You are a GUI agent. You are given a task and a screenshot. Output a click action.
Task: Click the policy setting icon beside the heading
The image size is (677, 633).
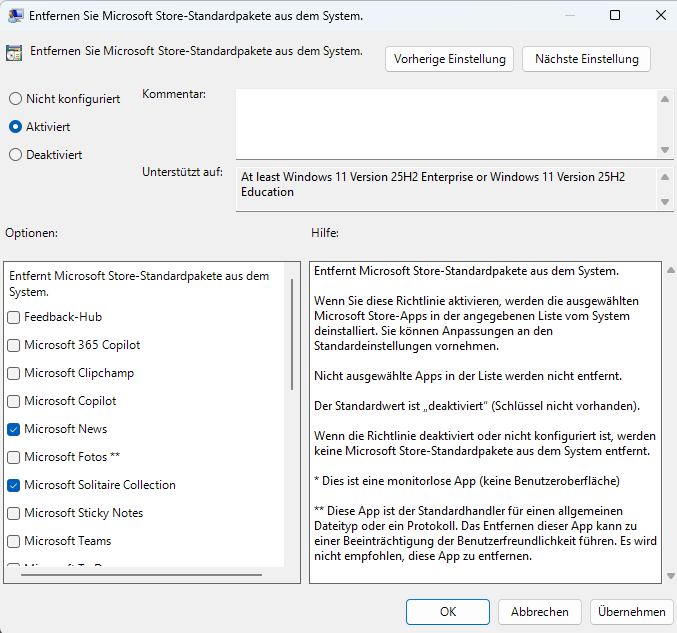(x=14, y=52)
